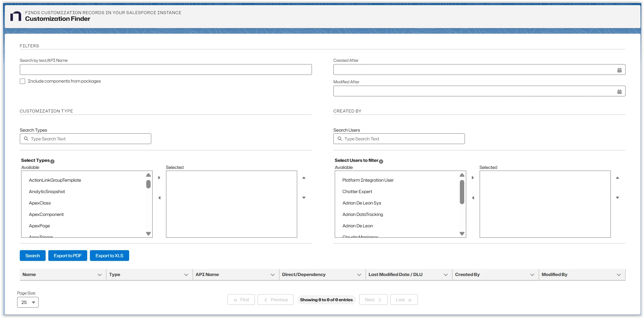
Task: Open the Modified After calendar picker
Action: pyautogui.click(x=619, y=92)
